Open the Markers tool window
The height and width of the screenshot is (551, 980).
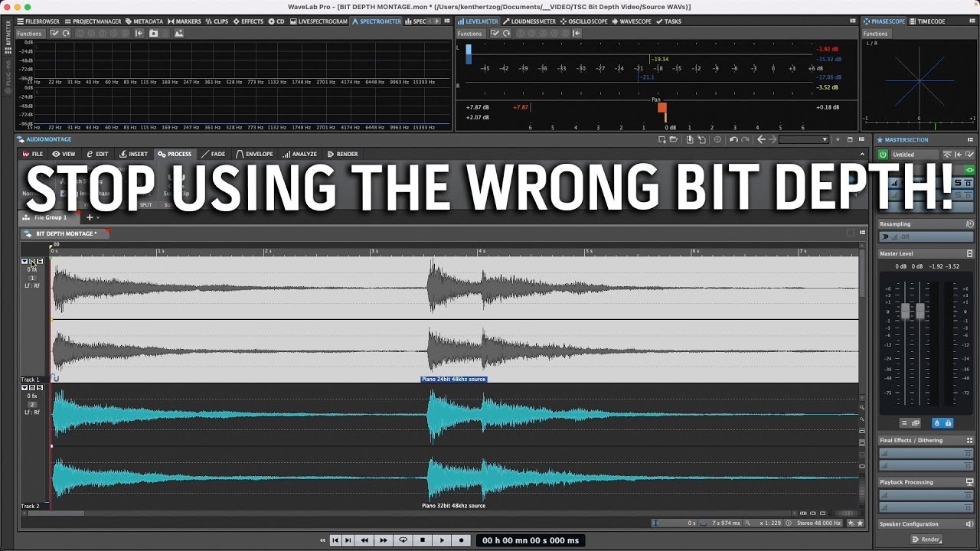pyautogui.click(x=185, y=21)
